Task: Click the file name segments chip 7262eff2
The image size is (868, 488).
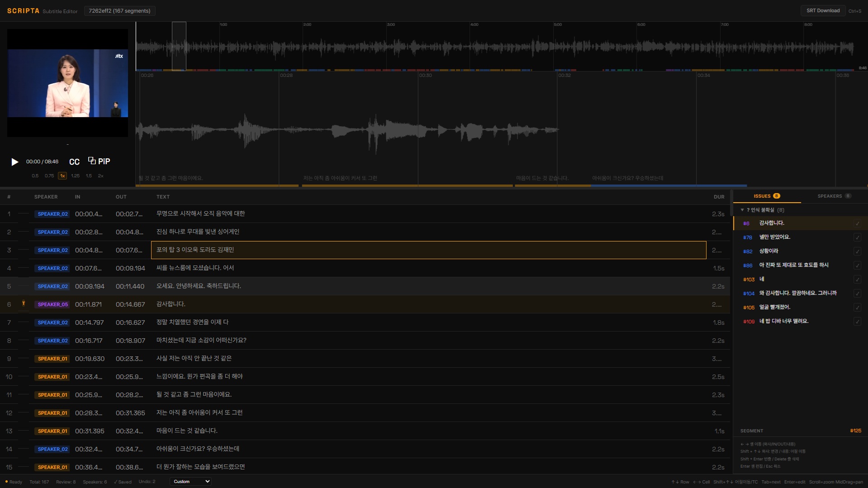Action: [119, 11]
